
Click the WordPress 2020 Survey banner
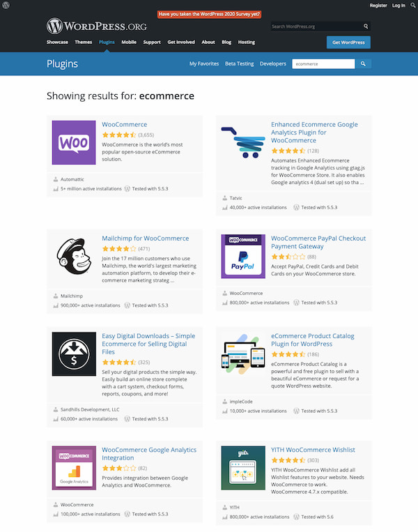(209, 13)
